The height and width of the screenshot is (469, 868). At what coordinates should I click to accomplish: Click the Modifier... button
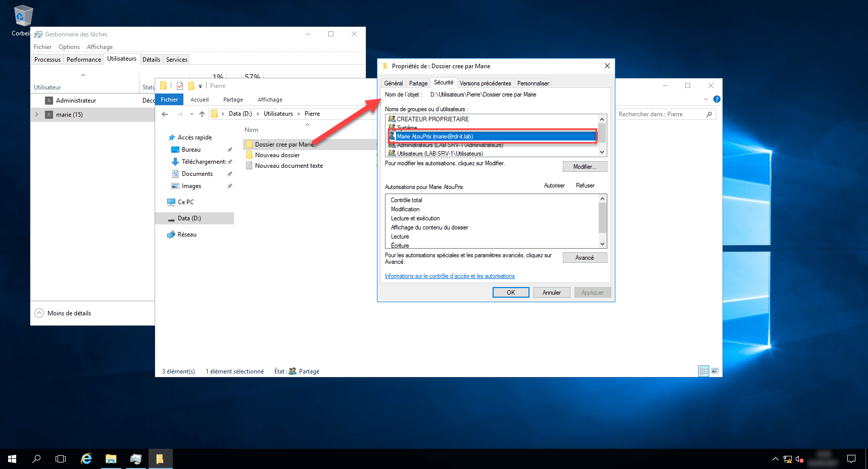(585, 167)
